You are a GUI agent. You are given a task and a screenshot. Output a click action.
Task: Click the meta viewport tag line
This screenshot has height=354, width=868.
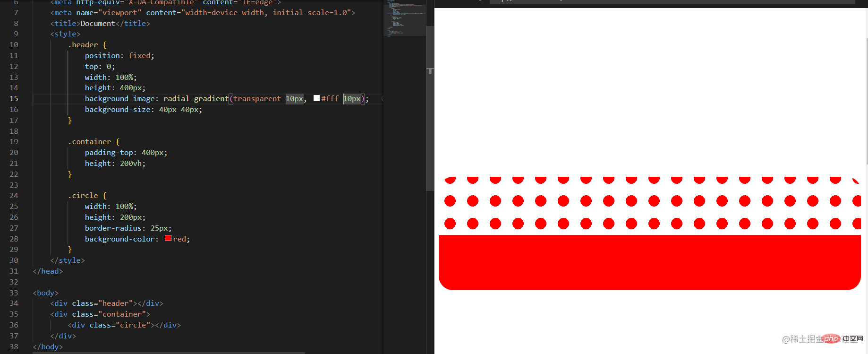click(x=203, y=13)
